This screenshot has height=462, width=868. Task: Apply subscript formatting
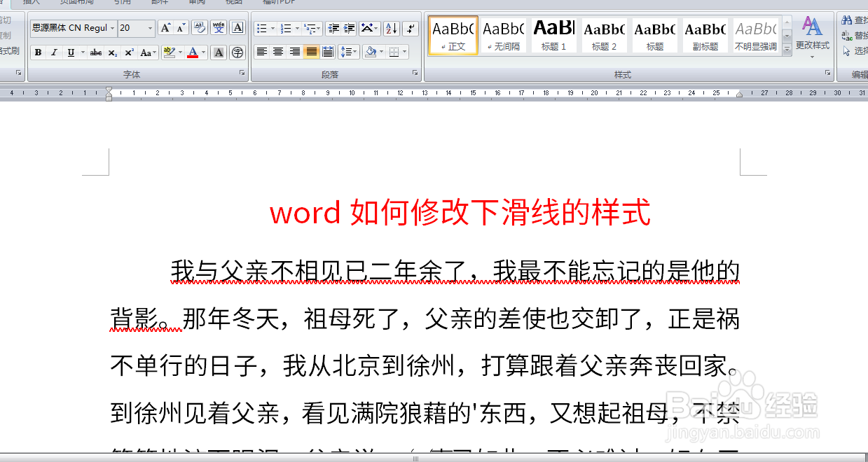point(113,52)
